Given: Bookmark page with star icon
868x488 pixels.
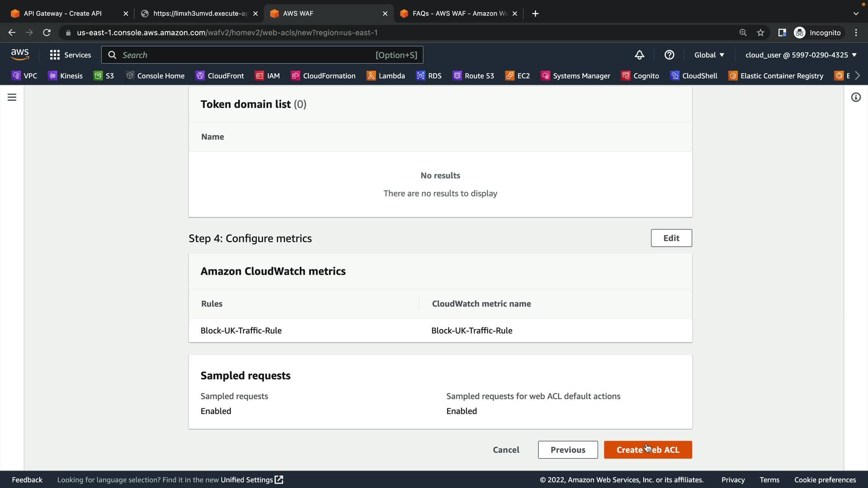Looking at the screenshot, I should point(760,33).
